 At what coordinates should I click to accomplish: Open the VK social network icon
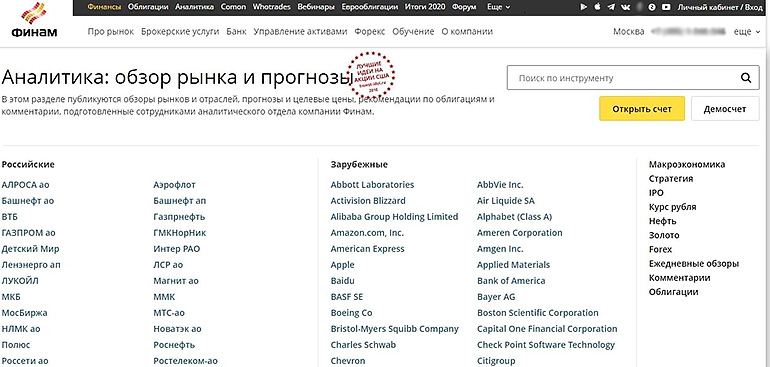click(x=626, y=7)
